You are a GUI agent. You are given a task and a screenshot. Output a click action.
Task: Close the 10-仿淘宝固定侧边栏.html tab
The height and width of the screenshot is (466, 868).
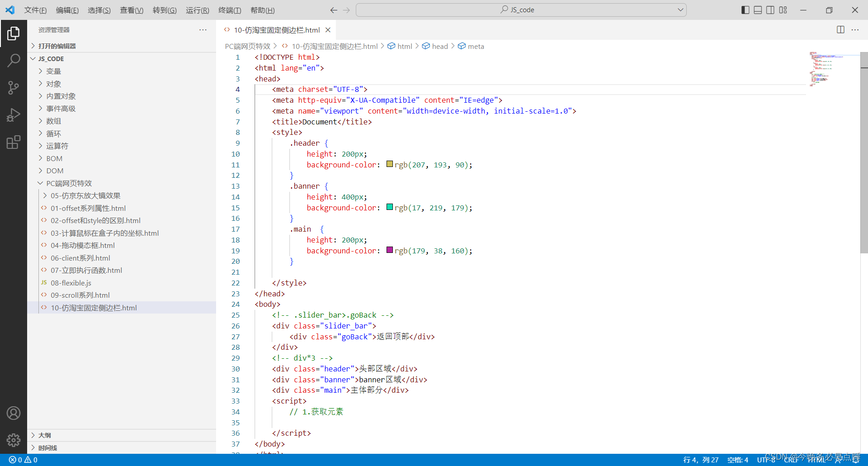328,30
